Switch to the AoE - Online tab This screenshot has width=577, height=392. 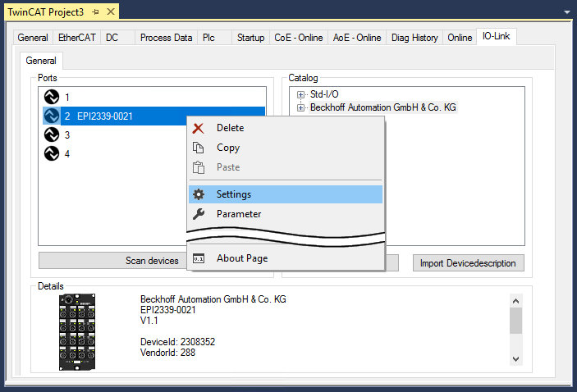[357, 38]
